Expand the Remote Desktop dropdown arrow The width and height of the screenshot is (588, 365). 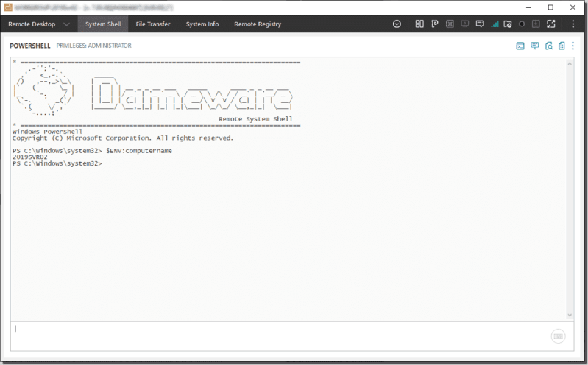(66, 24)
